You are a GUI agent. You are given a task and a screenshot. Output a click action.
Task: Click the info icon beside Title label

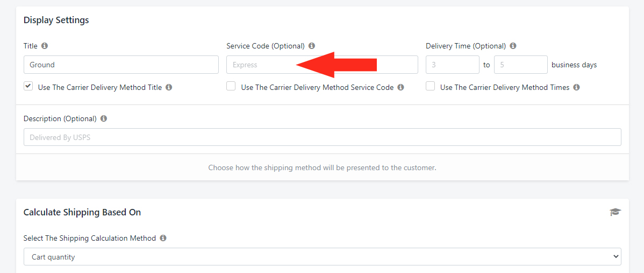click(45, 46)
